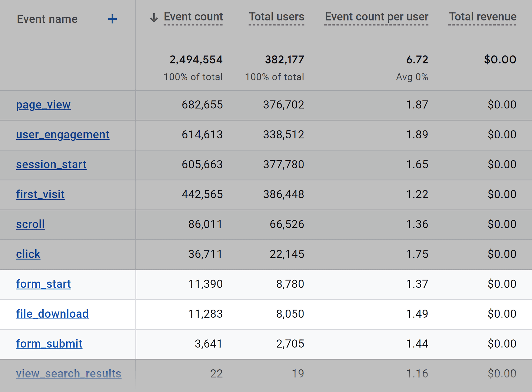Select file_download event count 11,283

[205, 314]
